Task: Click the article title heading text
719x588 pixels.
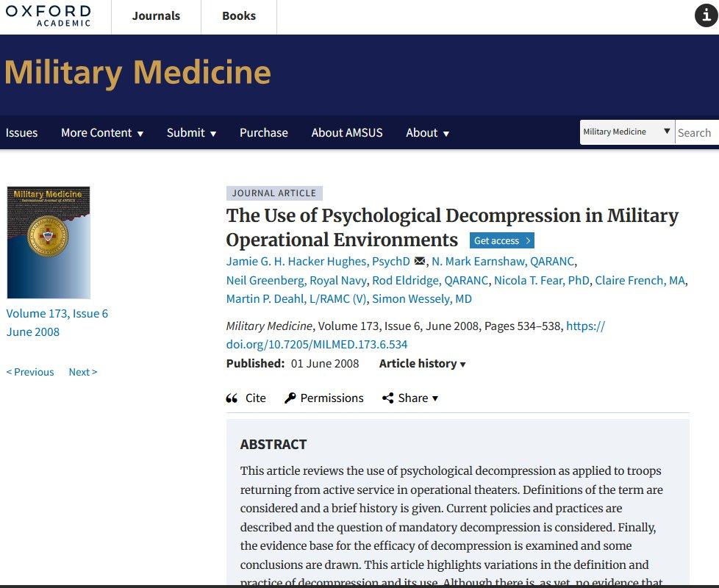Action: click(x=452, y=227)
